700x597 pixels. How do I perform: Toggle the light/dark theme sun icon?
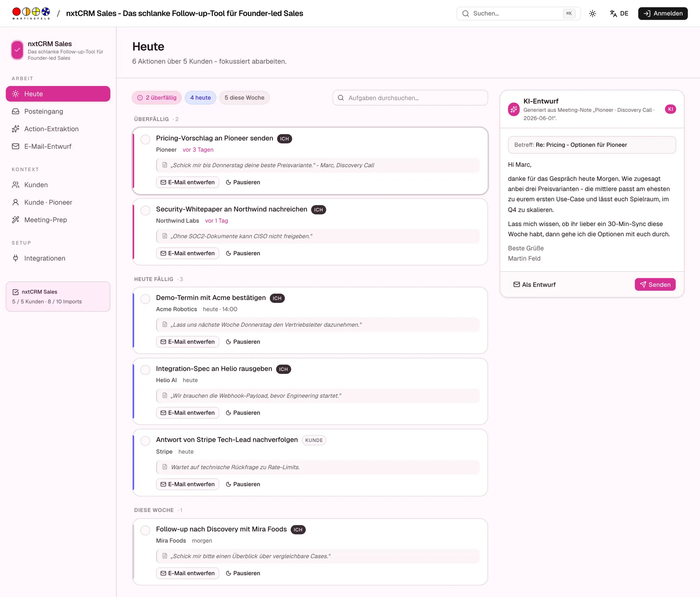point(592,13)
